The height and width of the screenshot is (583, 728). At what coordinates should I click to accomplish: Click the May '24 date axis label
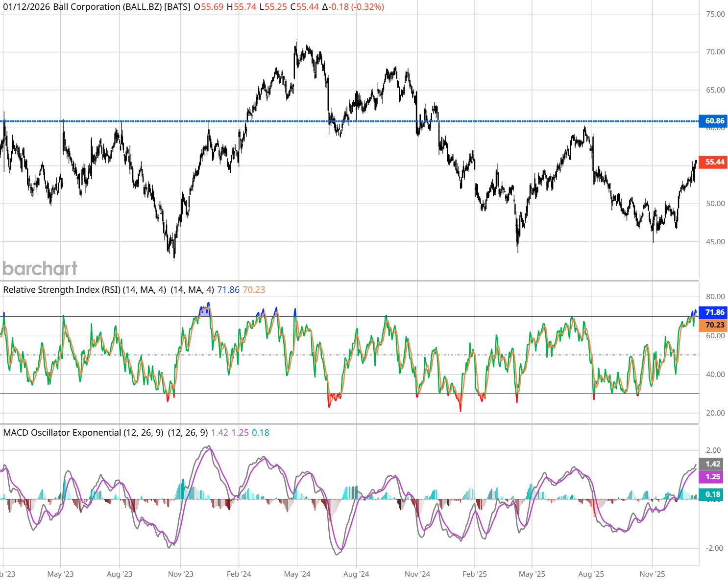tap(297, 574)
